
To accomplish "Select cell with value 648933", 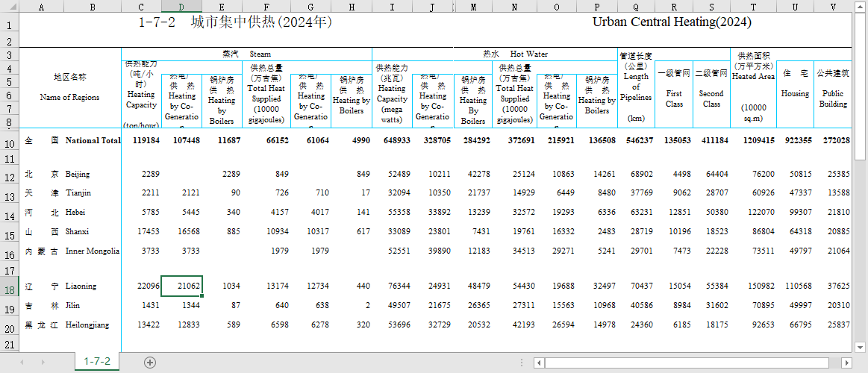I will pyautogui.click(x=392, y=140).
